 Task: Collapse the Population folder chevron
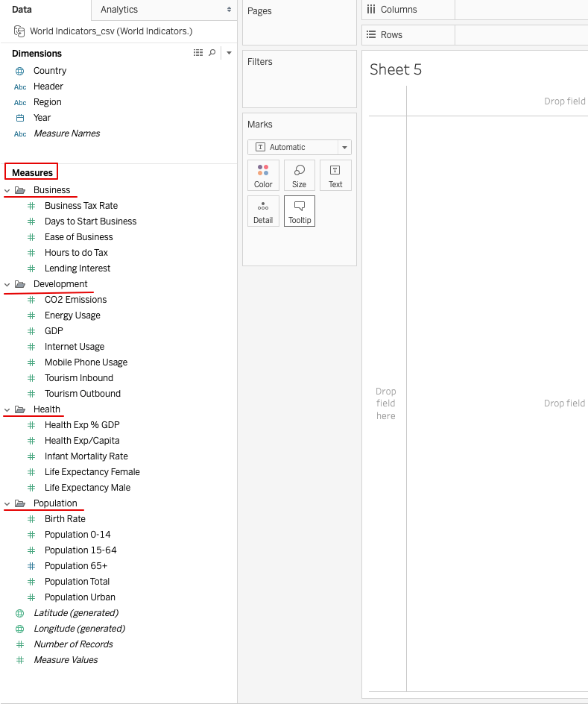click(x=7, y=504)
